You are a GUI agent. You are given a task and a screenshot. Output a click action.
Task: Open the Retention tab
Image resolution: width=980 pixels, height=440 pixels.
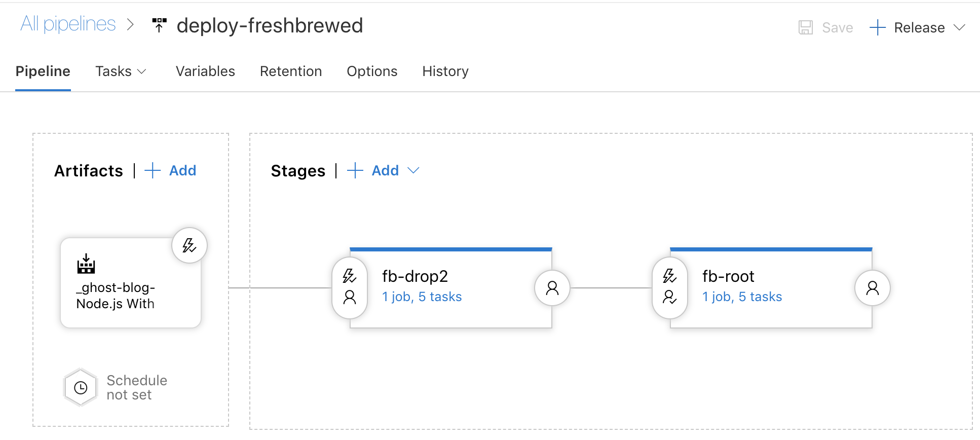pos(291,71)
